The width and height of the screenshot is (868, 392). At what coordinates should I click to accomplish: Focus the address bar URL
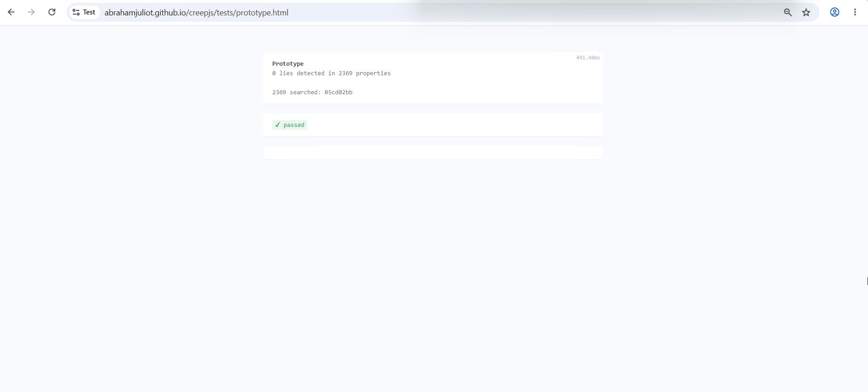(196, 13)
